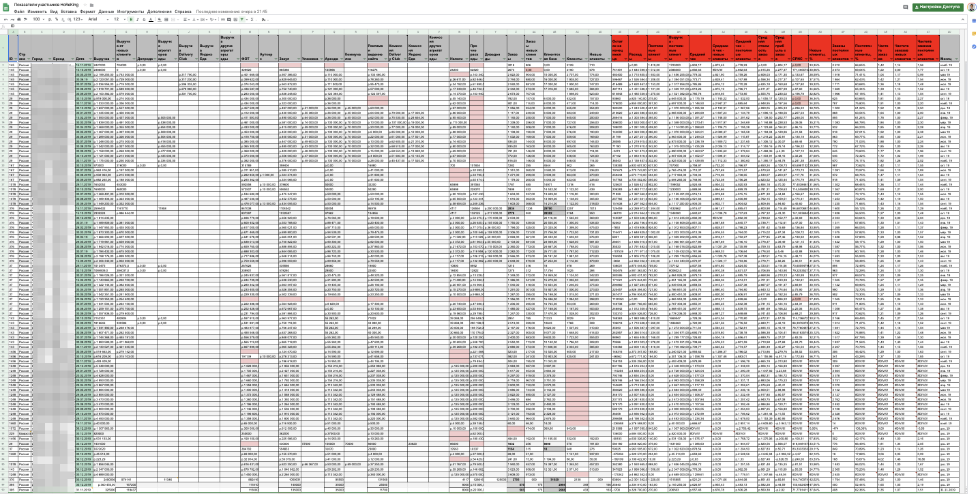Open the Вид menu
Image resolution: width=980 pixels, height=494 pixels.
pos(53,12)
